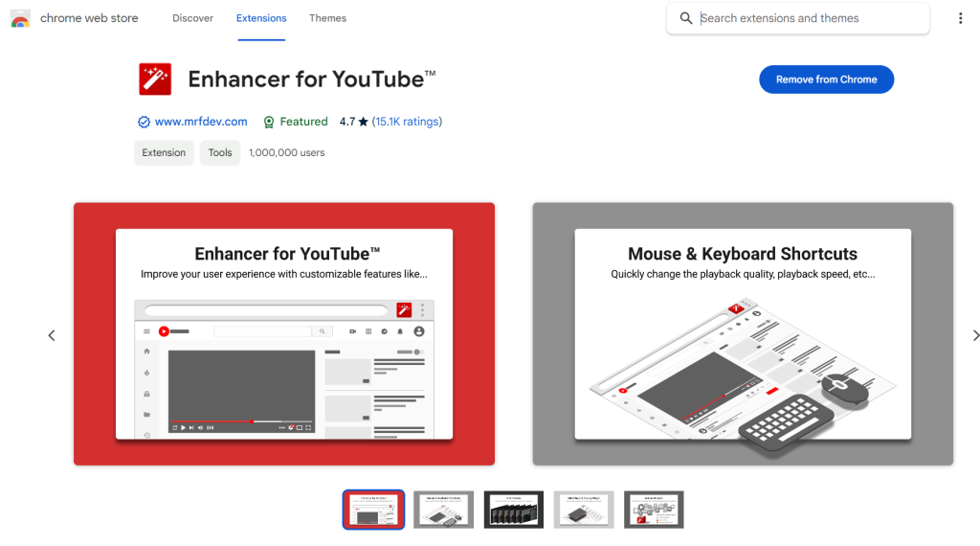Click the verified publisher badge icon
The height and width of the screenshot is (546, 980).
tap(144, 122)
